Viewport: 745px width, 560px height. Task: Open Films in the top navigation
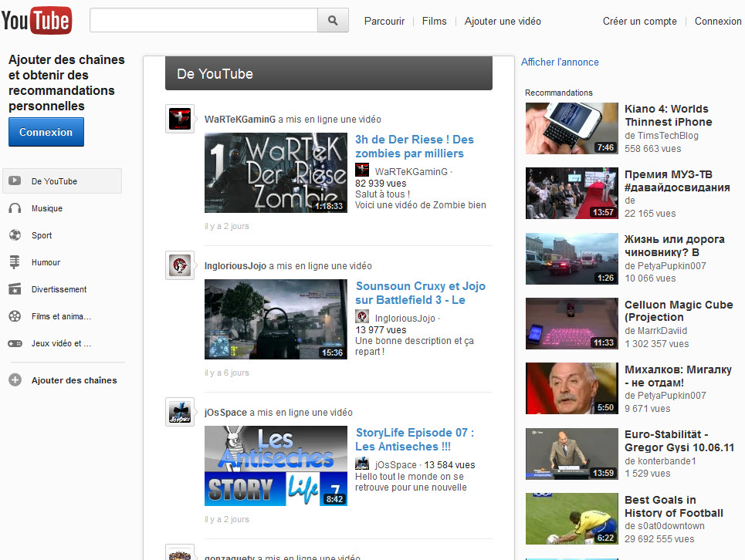click(x=435, y=22)
